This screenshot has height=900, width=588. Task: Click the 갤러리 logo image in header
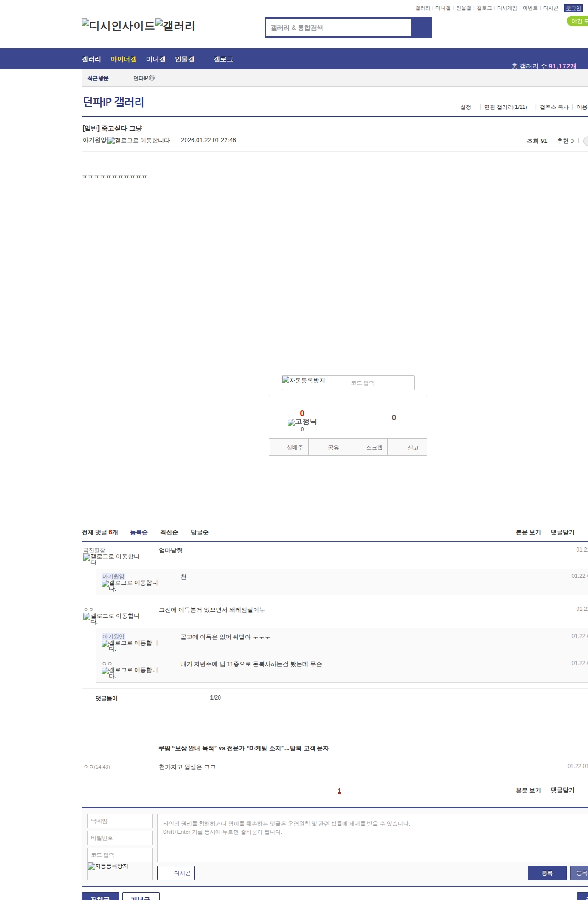(175, 25)
